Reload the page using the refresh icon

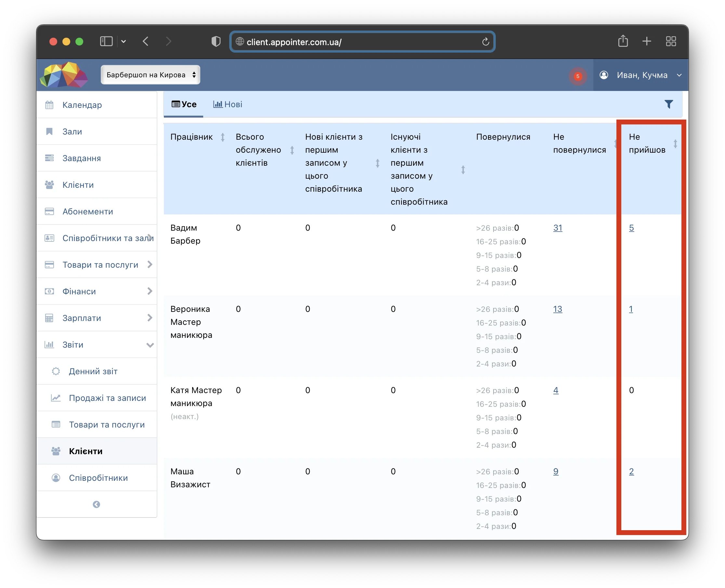(x=485, y=41)
